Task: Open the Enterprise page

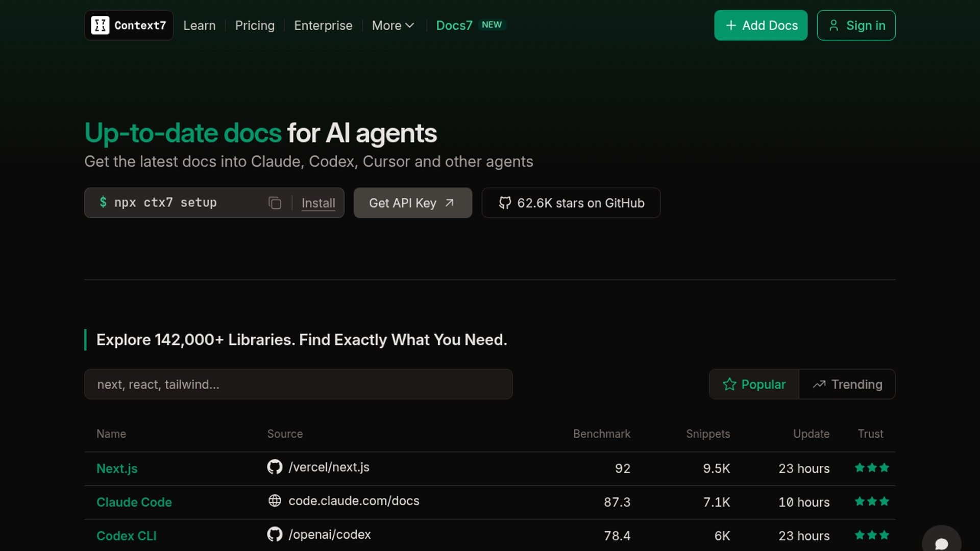Action: click(323, 26)
